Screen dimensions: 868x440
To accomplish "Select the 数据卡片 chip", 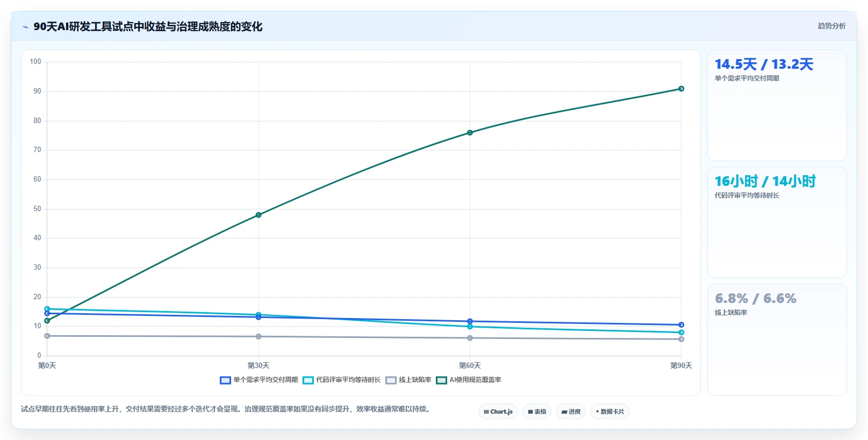I will 610,412.
